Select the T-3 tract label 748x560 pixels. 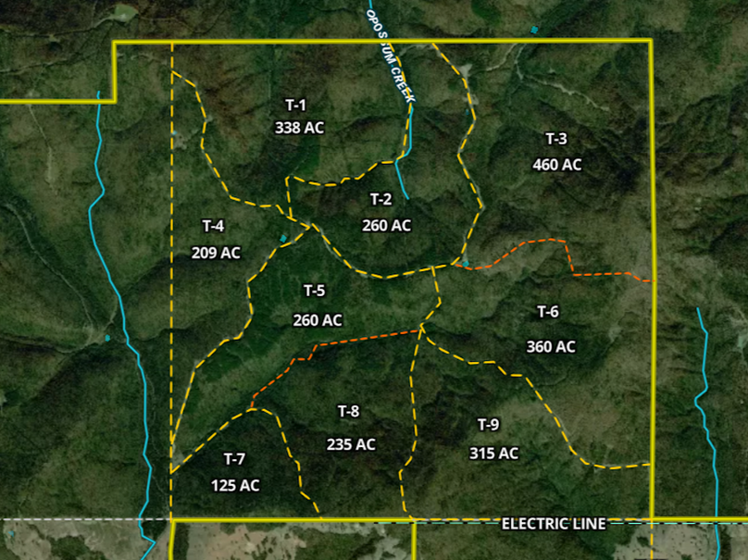pos(555,139)
